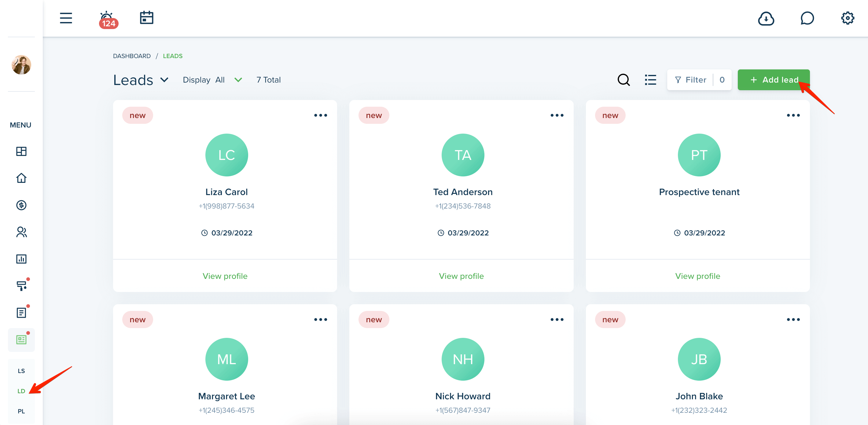
Task: Open the document notes icon in sidebar
Action: (21, 312)
